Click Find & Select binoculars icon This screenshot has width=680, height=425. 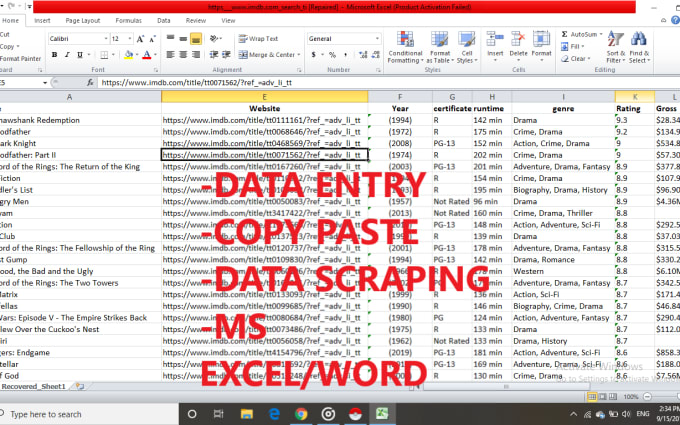point(639,39)
